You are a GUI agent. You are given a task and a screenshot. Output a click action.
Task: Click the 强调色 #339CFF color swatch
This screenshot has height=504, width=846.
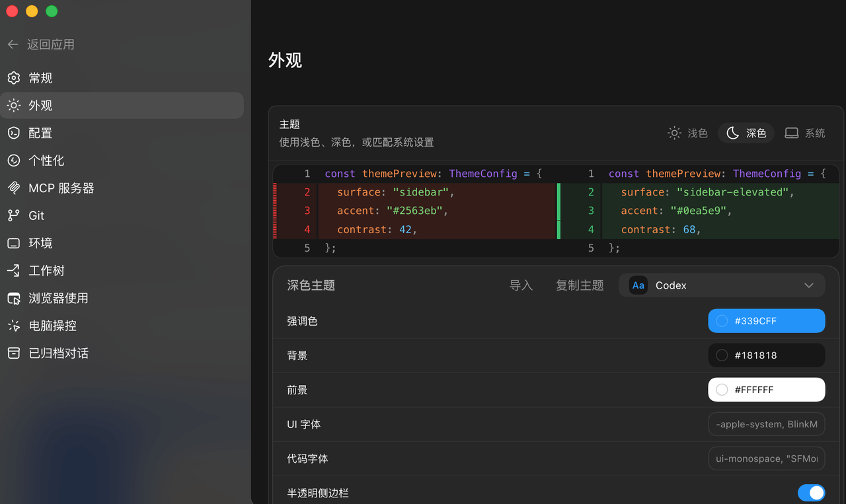[x=767, y=321]
